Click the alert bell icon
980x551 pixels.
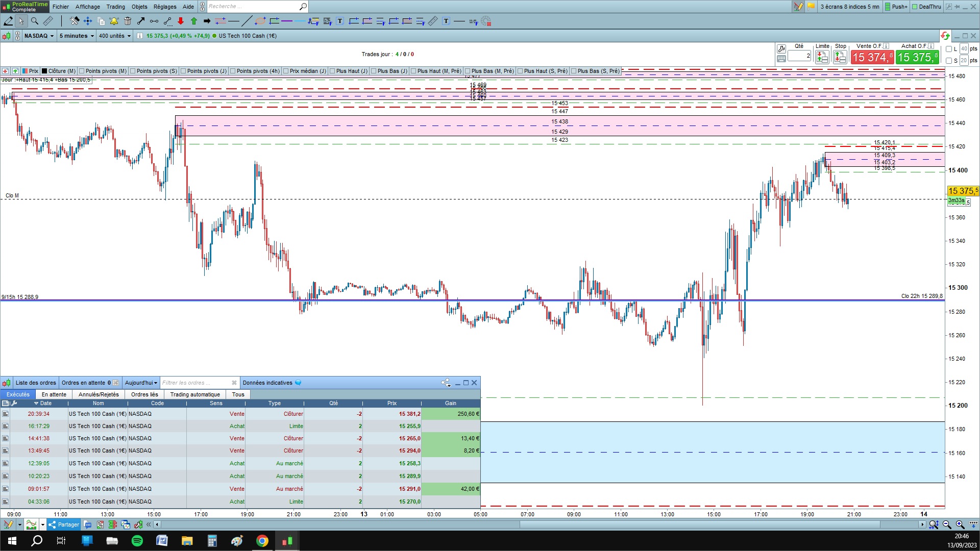[114, 21]
